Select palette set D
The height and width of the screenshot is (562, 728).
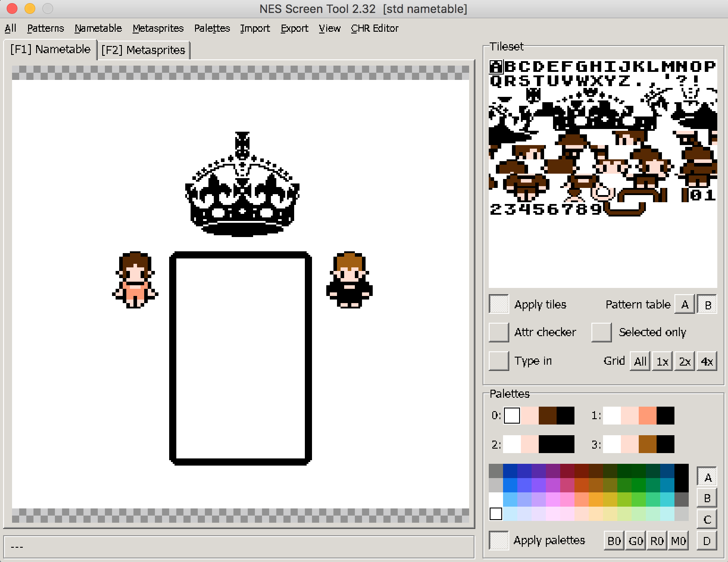pyautogui.click(x=707, y=541)
